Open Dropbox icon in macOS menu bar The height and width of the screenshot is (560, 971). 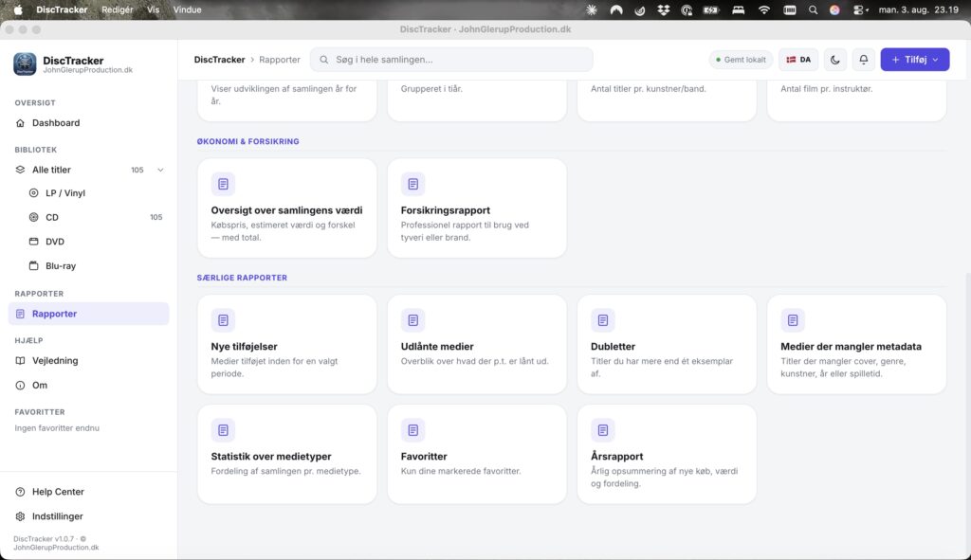pos(663,9)
